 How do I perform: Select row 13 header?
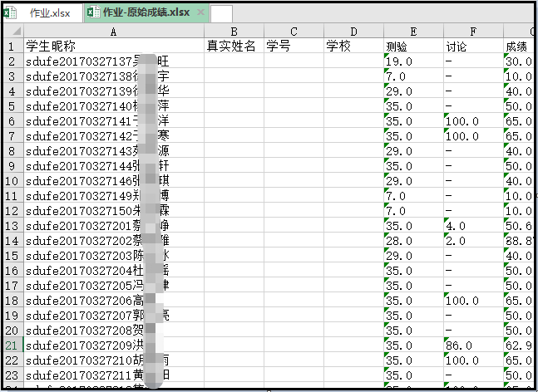(13, 226)
